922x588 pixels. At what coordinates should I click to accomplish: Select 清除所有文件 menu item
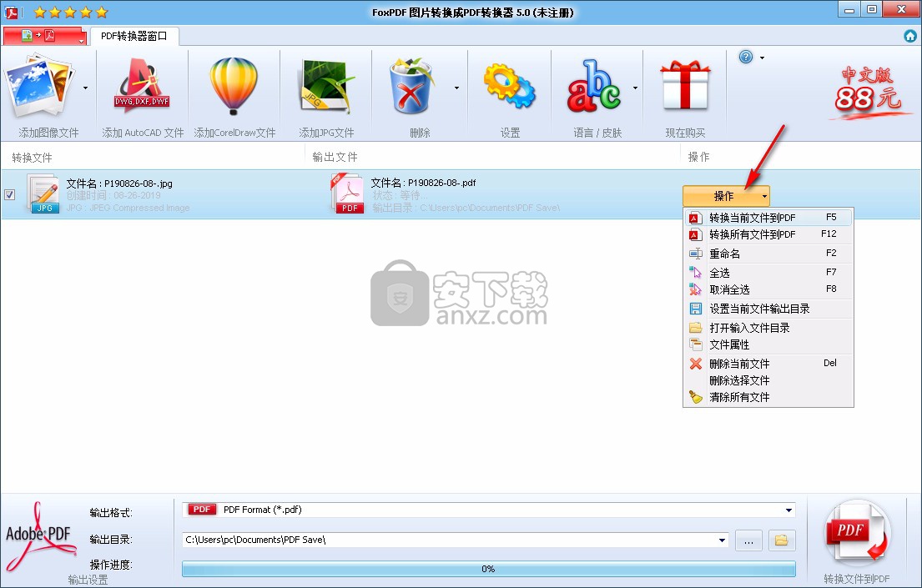point(768,398)
